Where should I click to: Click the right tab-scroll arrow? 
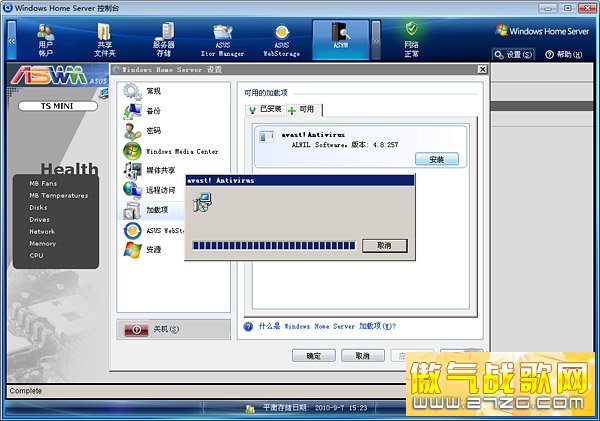coord(376,40)
